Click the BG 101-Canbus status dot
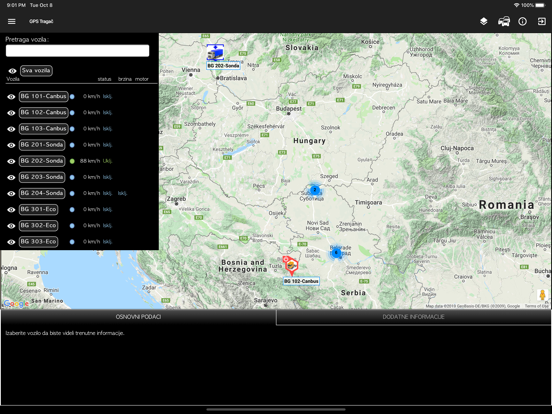This screenshot has width=552, height=414. tap(72, 96)
